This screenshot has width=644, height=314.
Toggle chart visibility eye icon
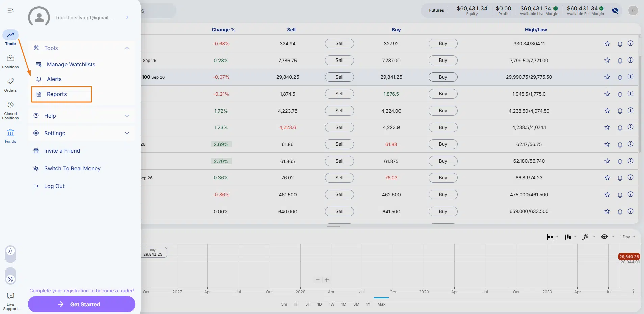[604, 237]
